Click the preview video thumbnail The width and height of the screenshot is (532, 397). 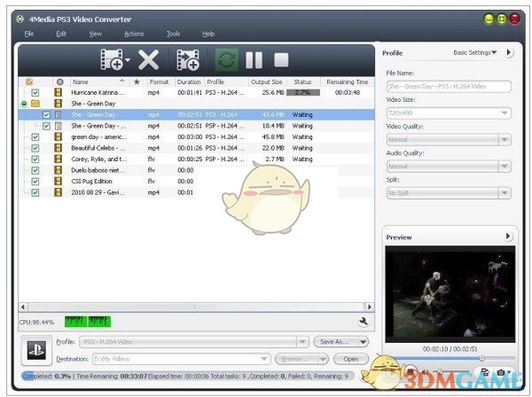(450, 294)
